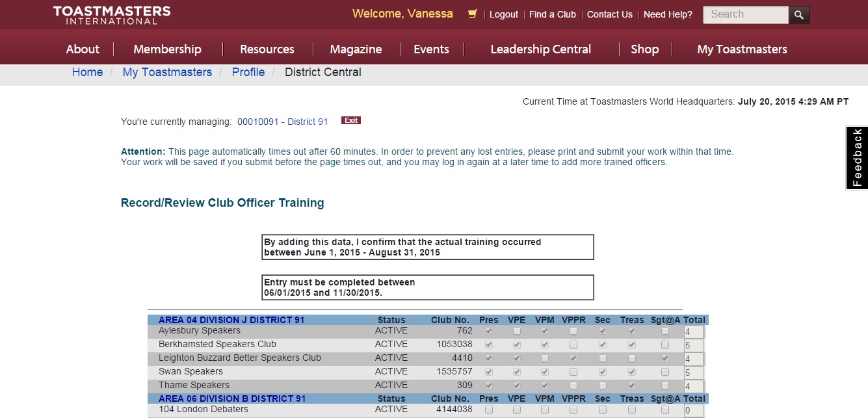
Task: Click the Logout link
Action: coord(504,14)
